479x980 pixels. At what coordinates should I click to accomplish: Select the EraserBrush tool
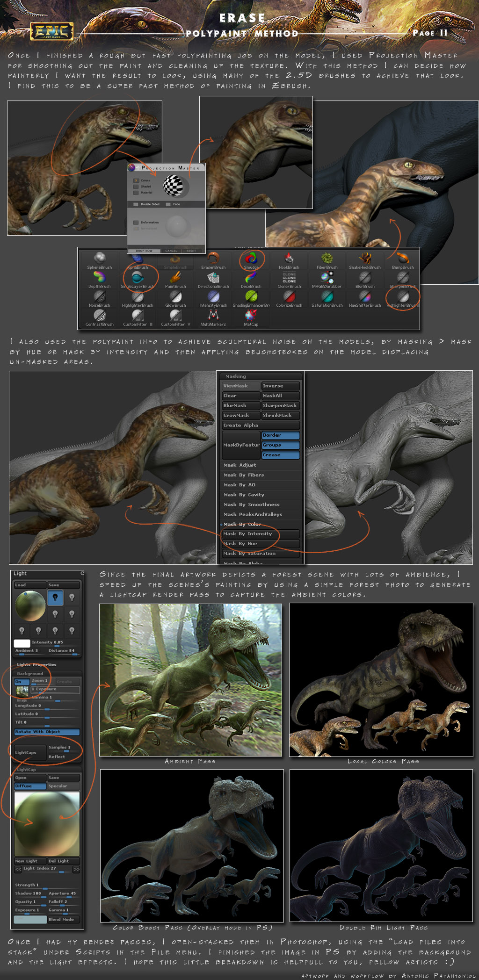click(213, 260)
